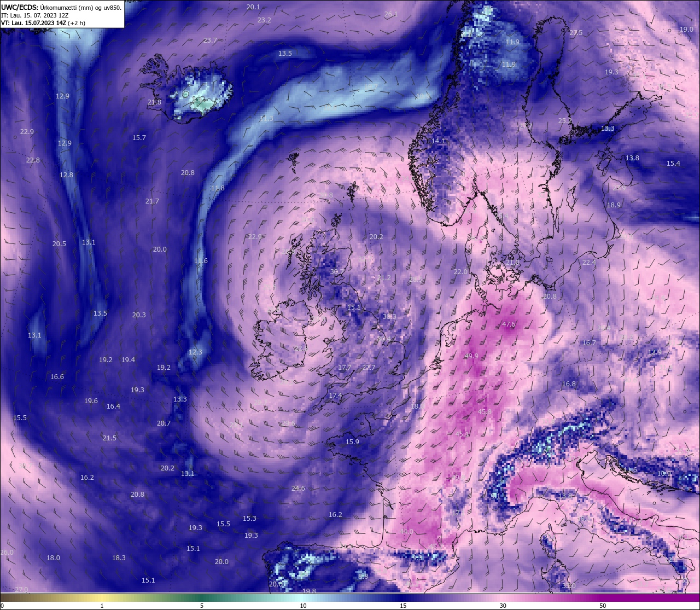Image resolution: width=700 pixels, height=610 pixels.
Task: Click the 15.3 value near the bottom
Action: coord(249,518)
